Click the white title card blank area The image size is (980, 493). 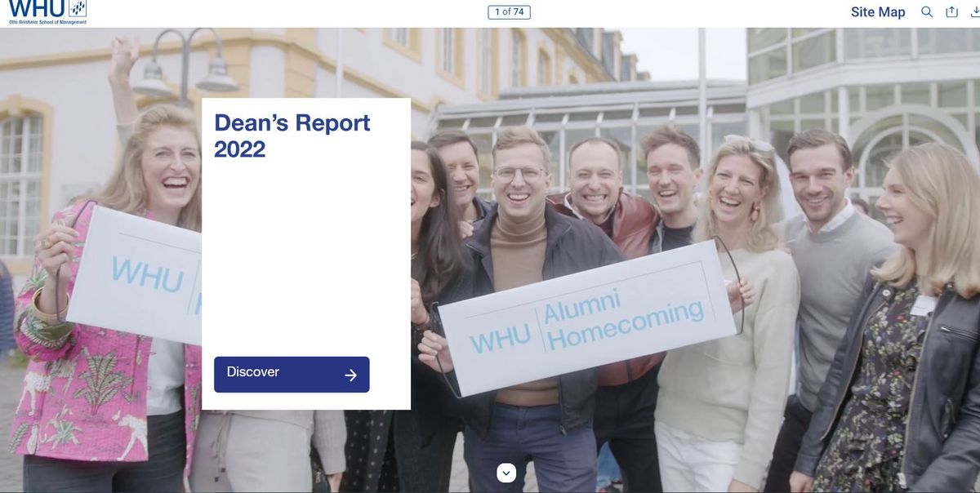[306, 257]
